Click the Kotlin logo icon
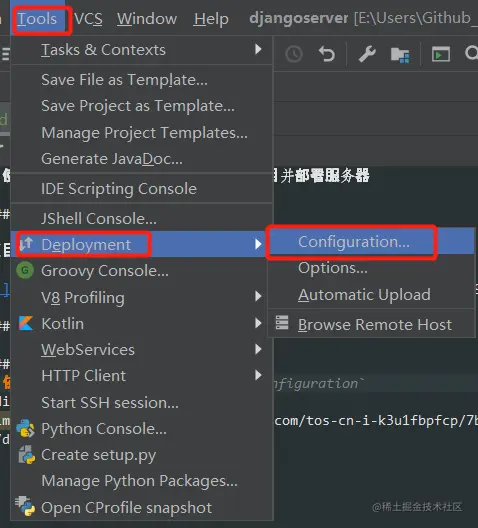 (x=26, y=323)
